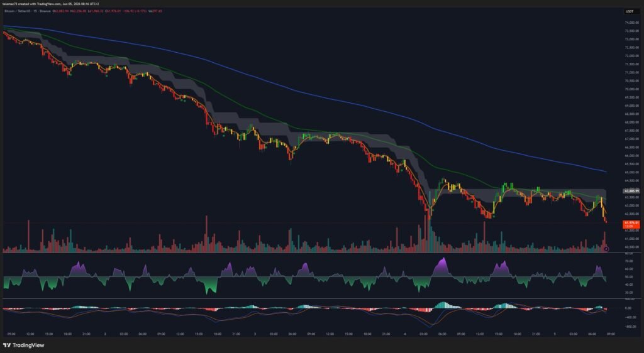This screenshot has height=353, width=644.
Task: Click the 63,000.00 price axis label
Action: [x=631, y=205]
